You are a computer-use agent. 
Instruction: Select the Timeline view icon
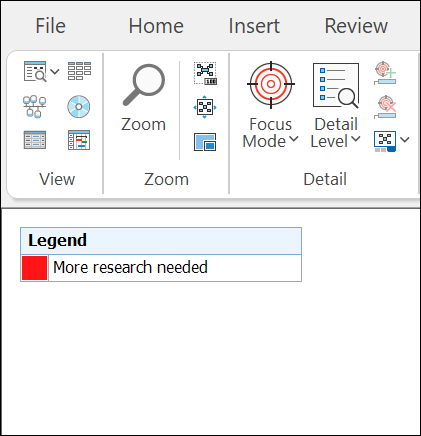pyautogui.click(x=34, y=106)
